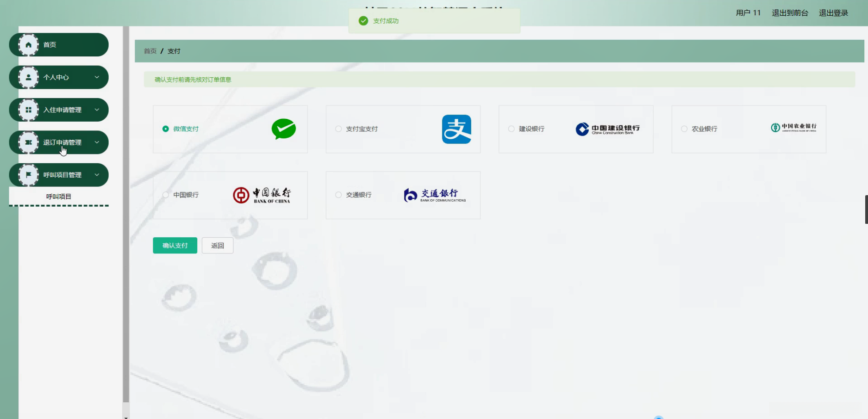Click the China Construction Bank logo
The image size is (868, 419).
coord(608,129)
